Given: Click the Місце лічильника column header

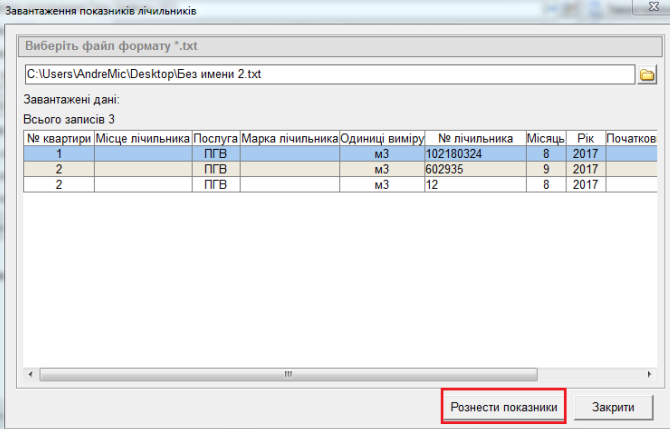Looking at the screenshot, I should (142, 138).
